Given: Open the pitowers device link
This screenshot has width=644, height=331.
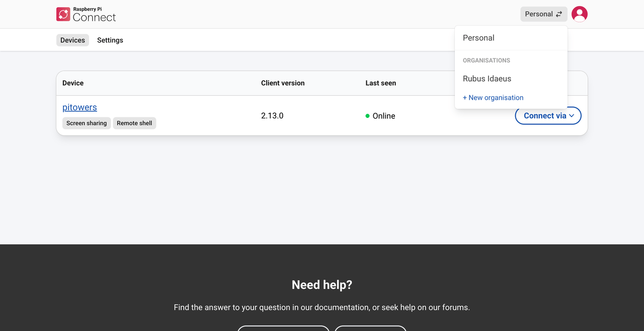Looking at the screenshot, I should (79, 107).
